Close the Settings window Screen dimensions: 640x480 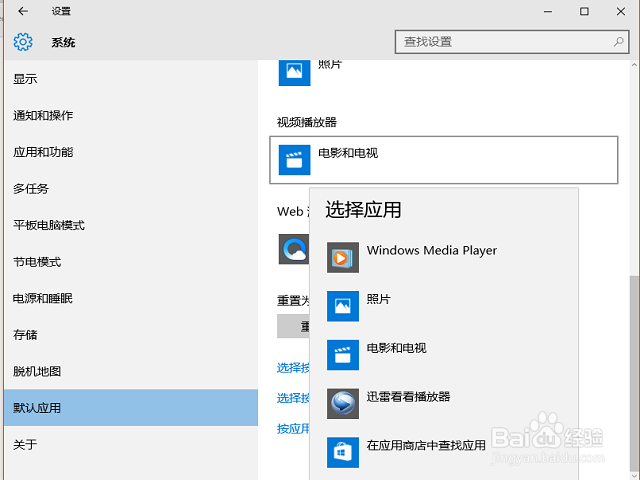point(621,11)
